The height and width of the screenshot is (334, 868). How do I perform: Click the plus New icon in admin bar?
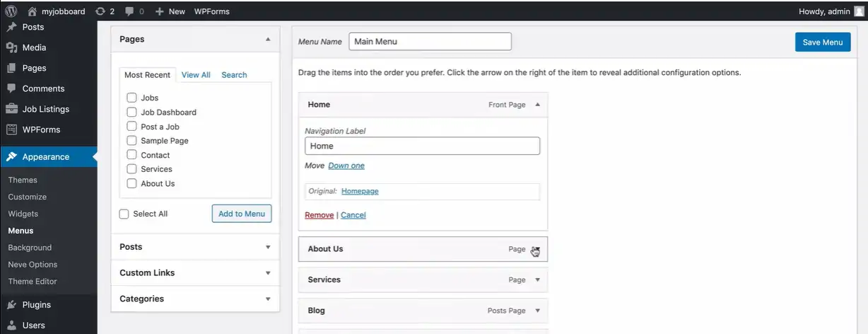[x=160, y=11]
